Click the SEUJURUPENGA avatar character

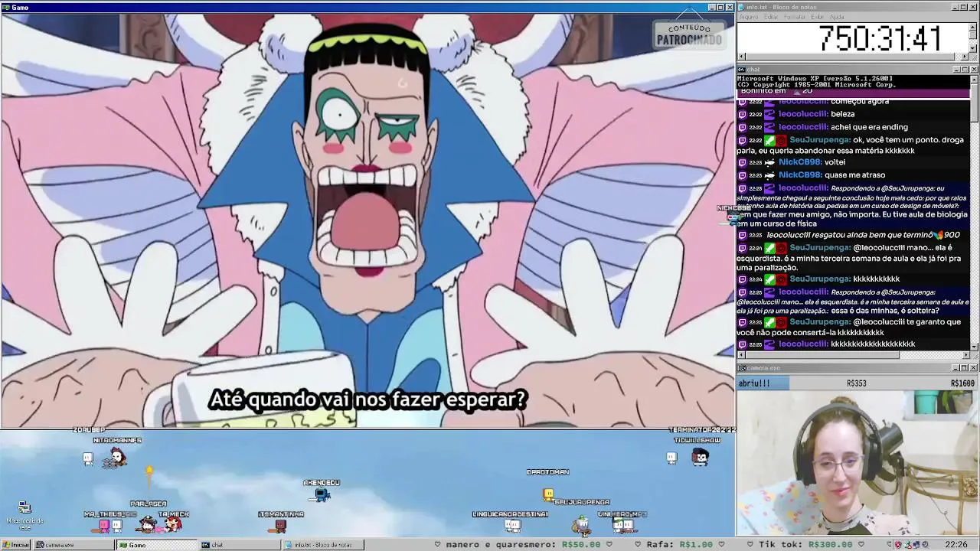pyautogui.click(x=582, y=524)
